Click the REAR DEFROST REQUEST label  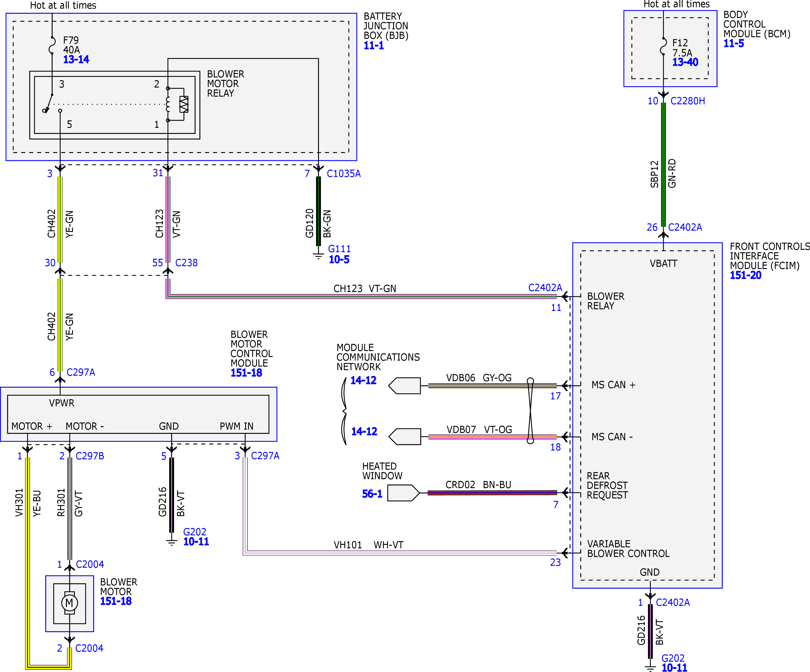[607, 485]
